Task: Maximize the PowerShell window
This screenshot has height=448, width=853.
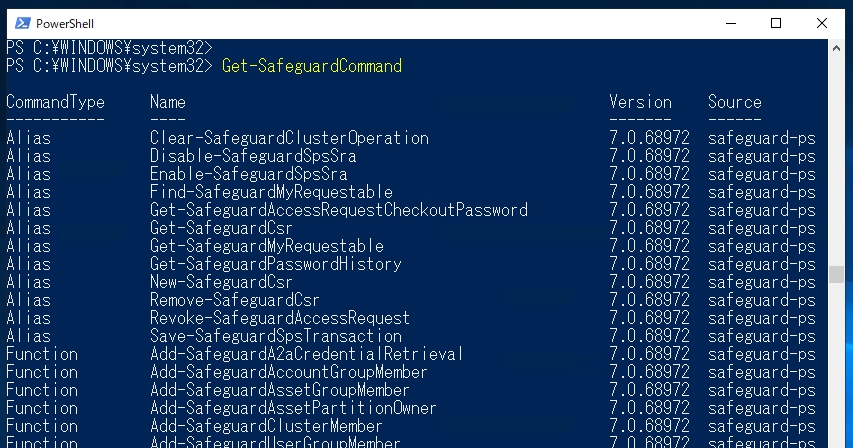Action: (x=776, y=23)
